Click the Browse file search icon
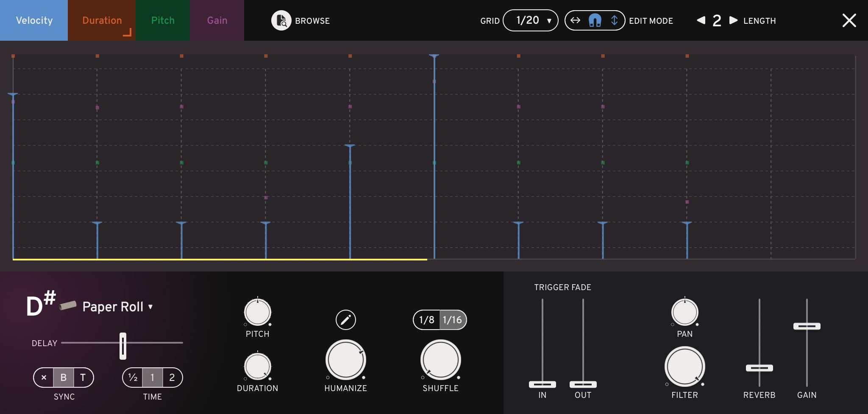This screenshot has width=868, height=414. (x=281, y=20)
